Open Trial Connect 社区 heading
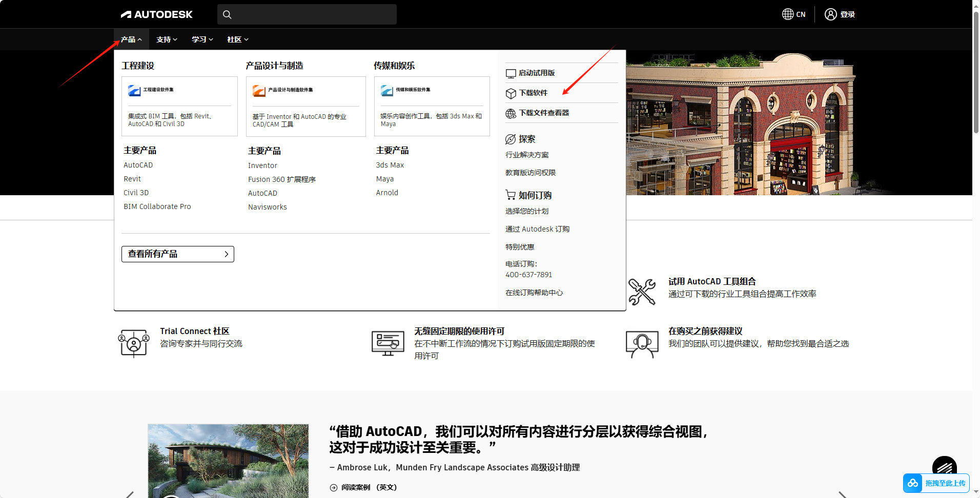 pyautogui.click(x=195, y=331)
